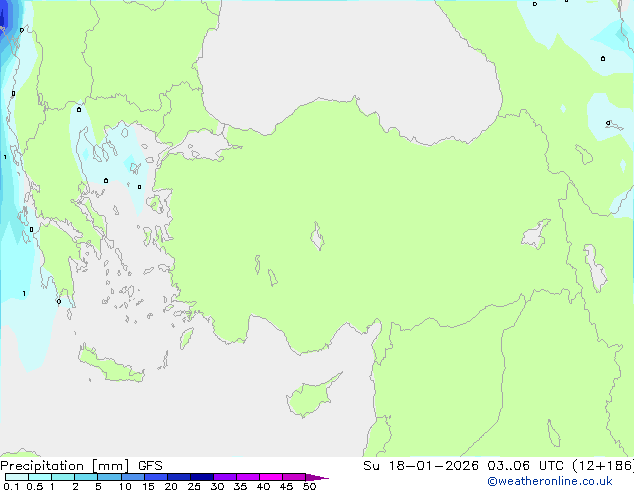Select legend swatch between 0.5 and 1
The width and height of the screenshot is (634, 490).
40,477
